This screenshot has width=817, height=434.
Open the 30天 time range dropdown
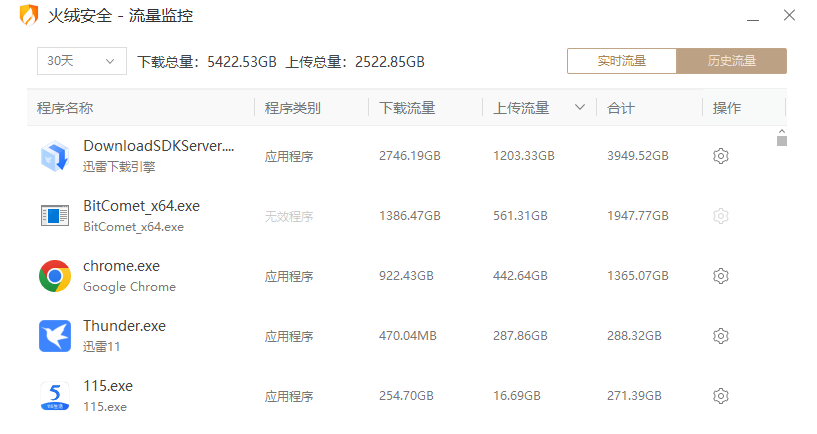click(82, 61)
